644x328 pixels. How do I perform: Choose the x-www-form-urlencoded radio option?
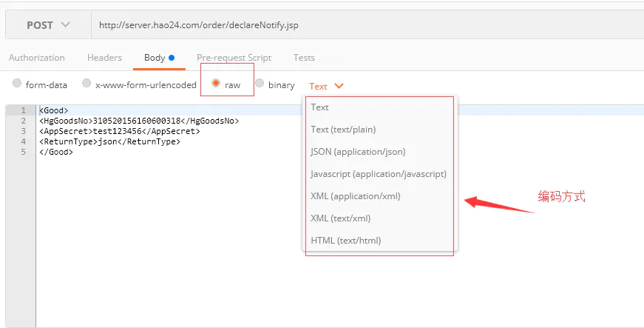pos(87,84)
